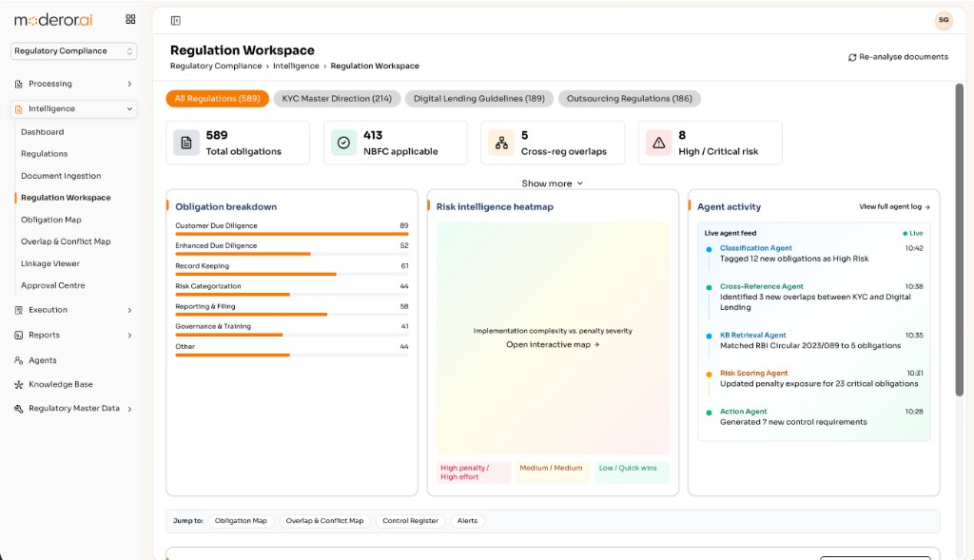Collapse the Intelligence section chevron
Viewport: 974px width, 560px height.
(129, 109)
